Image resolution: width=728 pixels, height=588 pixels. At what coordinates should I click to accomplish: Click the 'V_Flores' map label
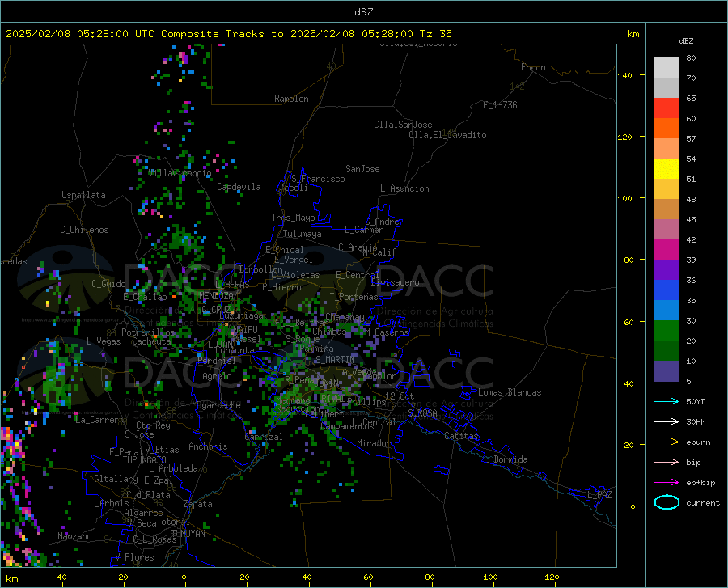tap(134, 557)
